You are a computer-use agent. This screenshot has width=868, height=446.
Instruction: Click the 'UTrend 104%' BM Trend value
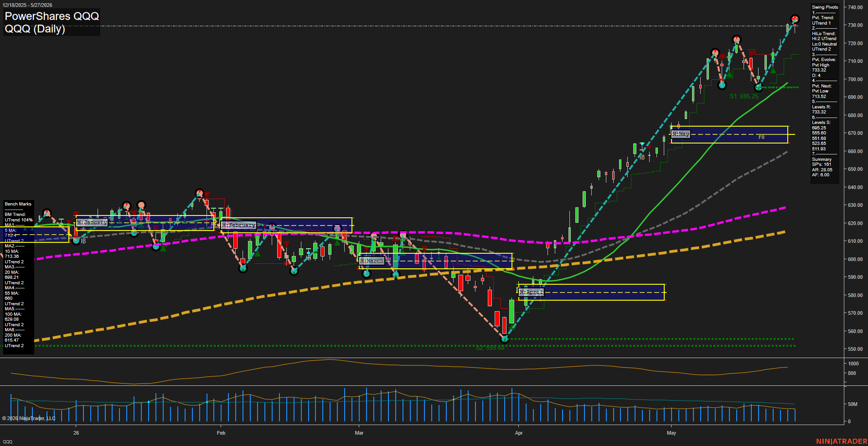point(19,220)
